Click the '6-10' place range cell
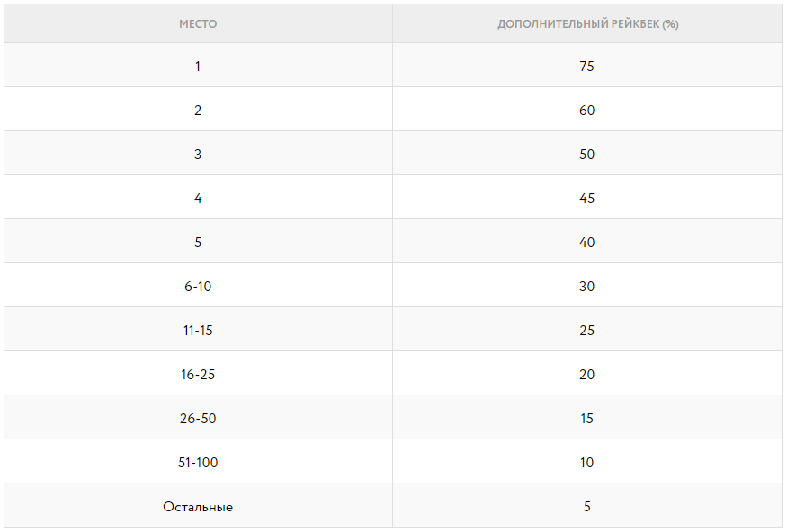Viewport: 787px width, 532px height. point(198,287)
